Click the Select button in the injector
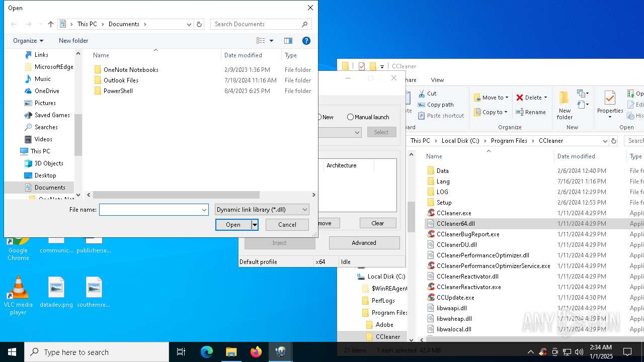The image size is (644, 362). tap(381, 132)
